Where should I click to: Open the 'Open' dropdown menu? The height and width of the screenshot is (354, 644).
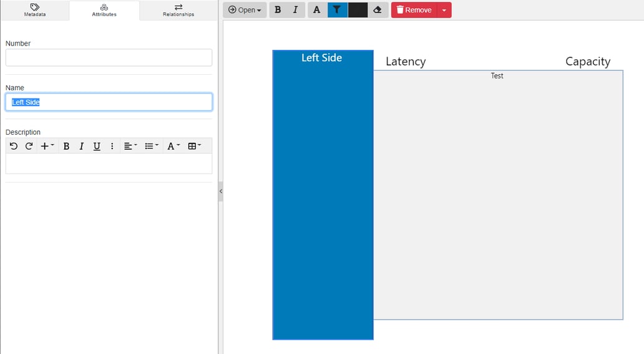tap(245, 10)
